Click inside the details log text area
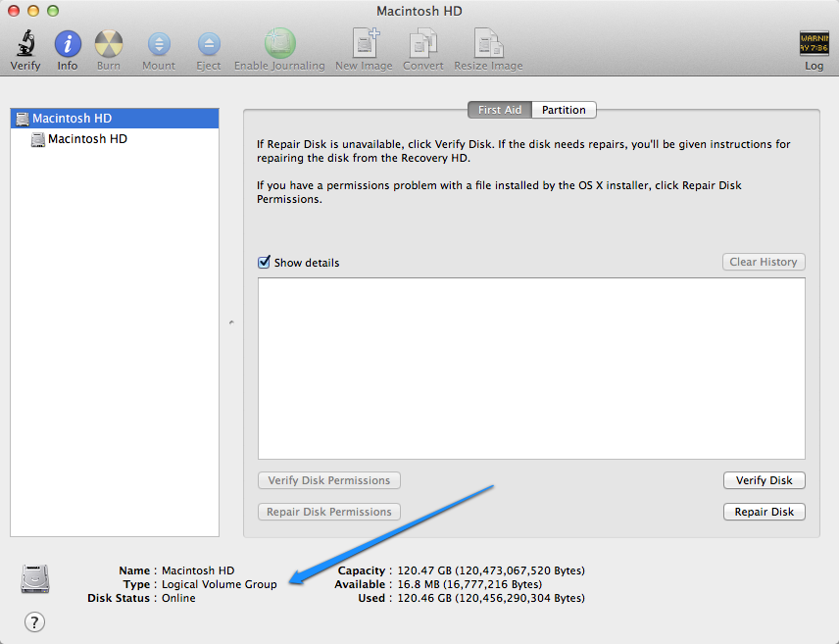 [531, 369]
